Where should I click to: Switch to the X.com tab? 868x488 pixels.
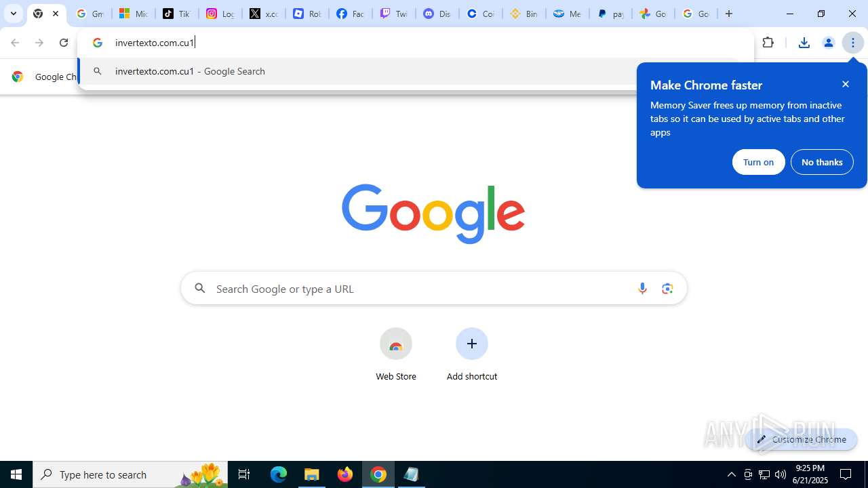(263, 14)
